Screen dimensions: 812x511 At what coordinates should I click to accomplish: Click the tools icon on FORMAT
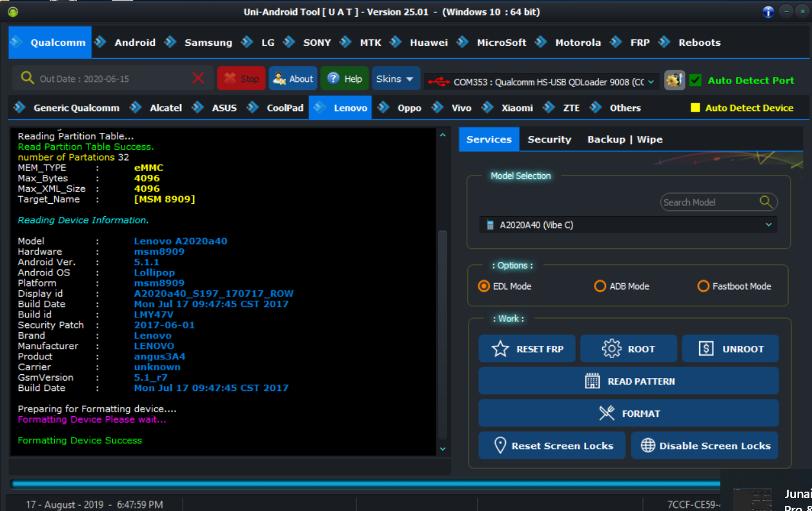click(607, 414)
